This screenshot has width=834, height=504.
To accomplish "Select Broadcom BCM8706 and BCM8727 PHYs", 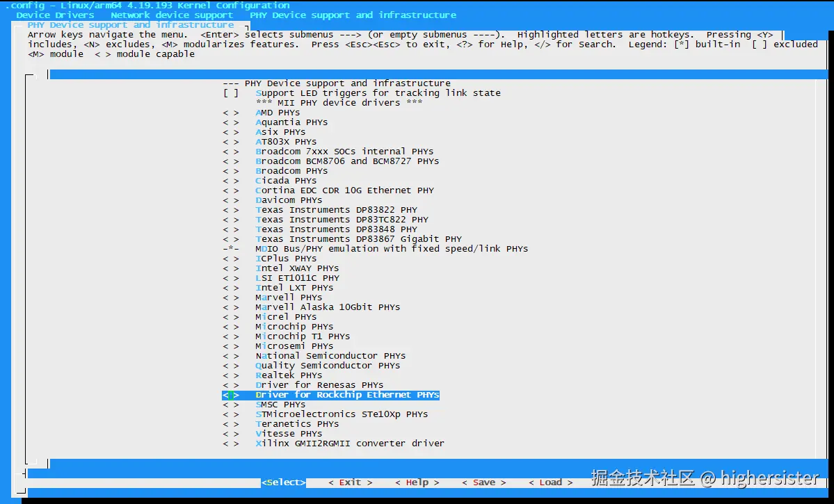I will point(331,161).
